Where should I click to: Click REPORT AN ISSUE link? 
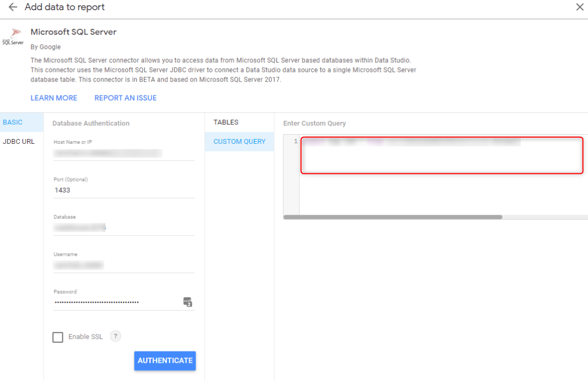(125, 98)
